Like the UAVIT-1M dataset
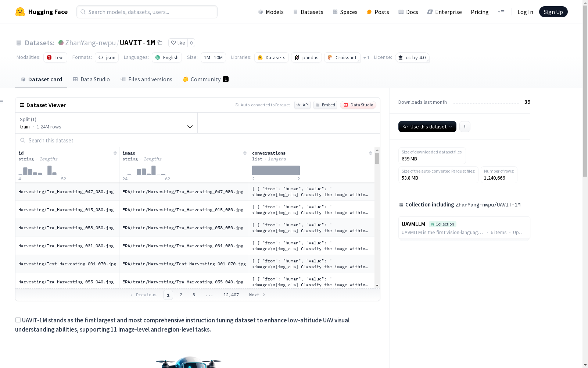This screenshot has width=588, height=368. [178, 43]
